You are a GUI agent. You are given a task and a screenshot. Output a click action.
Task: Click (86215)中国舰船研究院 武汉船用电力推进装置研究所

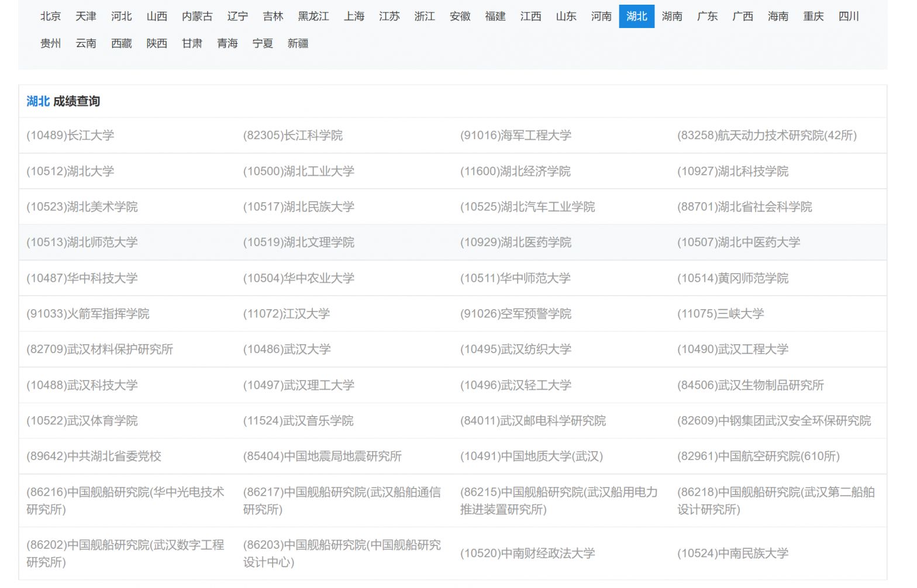[x=559, y=501]
